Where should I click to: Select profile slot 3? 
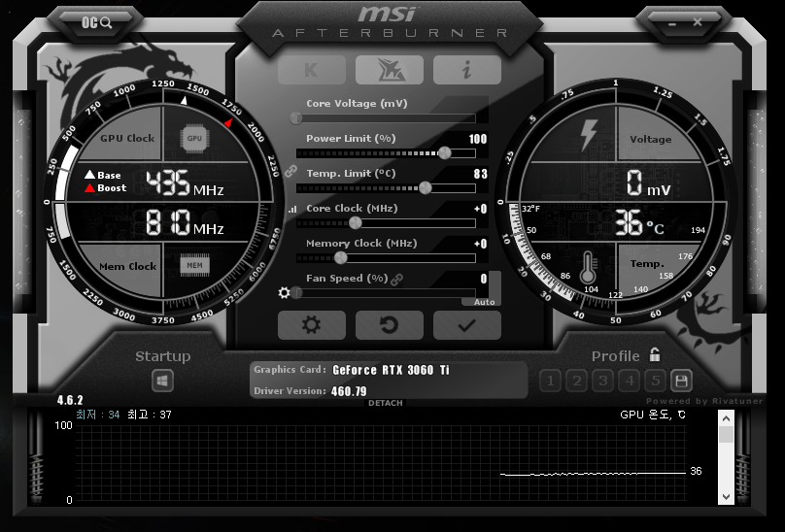(602, 382)
